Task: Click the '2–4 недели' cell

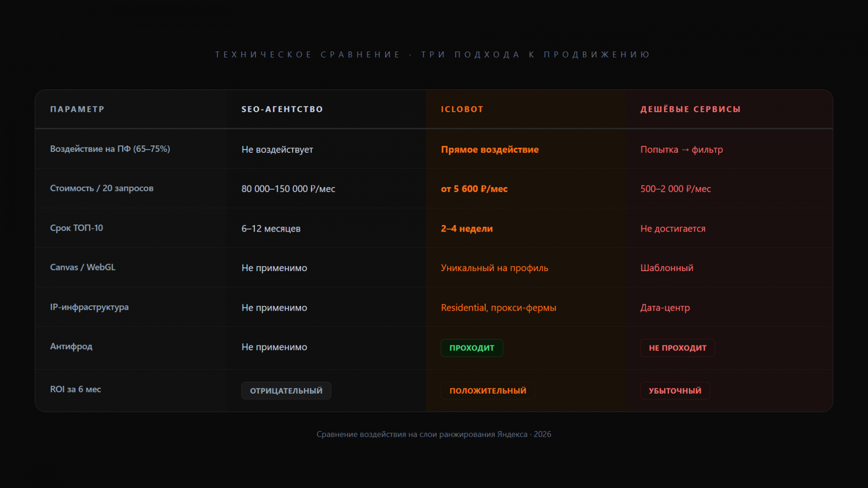Action: tap(467, 229)
